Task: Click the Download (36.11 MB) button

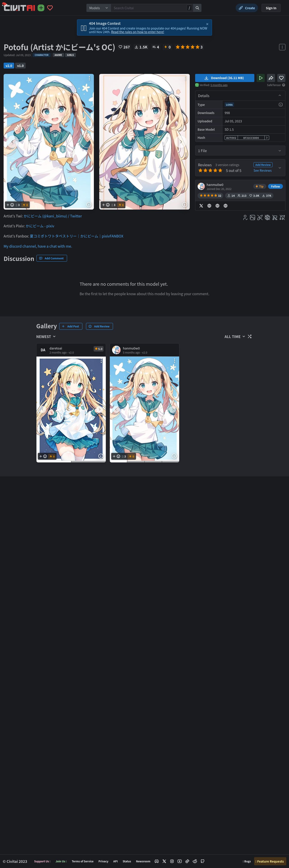Action: (225, 78)
